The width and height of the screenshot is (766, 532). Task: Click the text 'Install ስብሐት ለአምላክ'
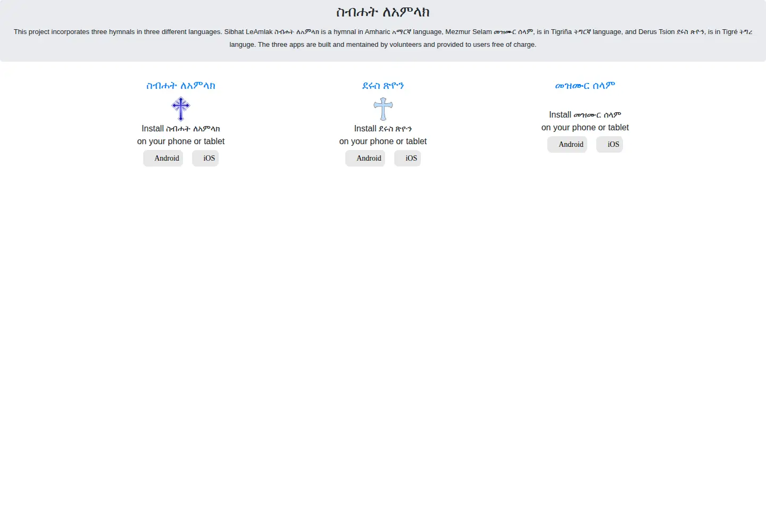[x=181, y=129]
